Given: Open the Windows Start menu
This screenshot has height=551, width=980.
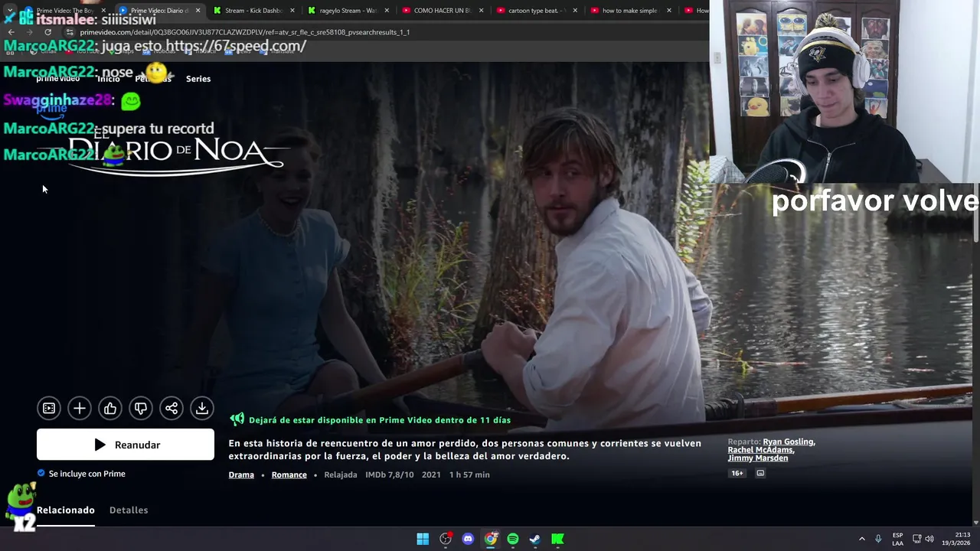Looking at the screenshot, I should [x=423, y=539].
